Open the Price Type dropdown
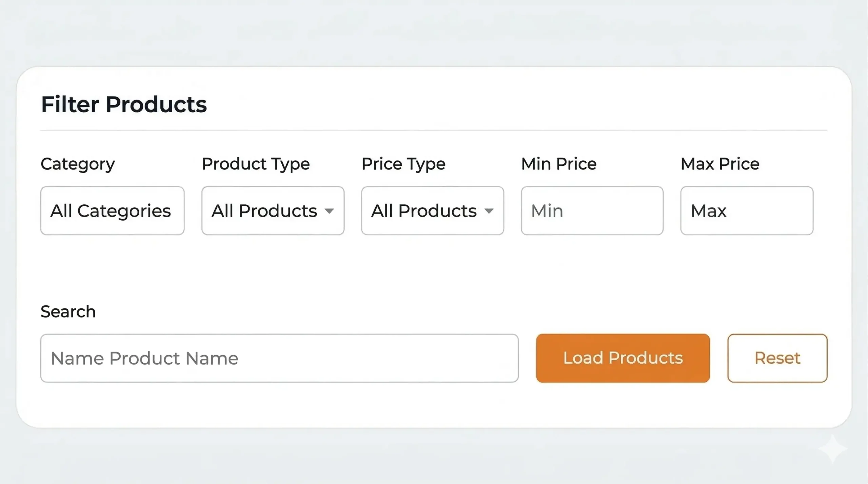868x484 pixels. (432, 210)
